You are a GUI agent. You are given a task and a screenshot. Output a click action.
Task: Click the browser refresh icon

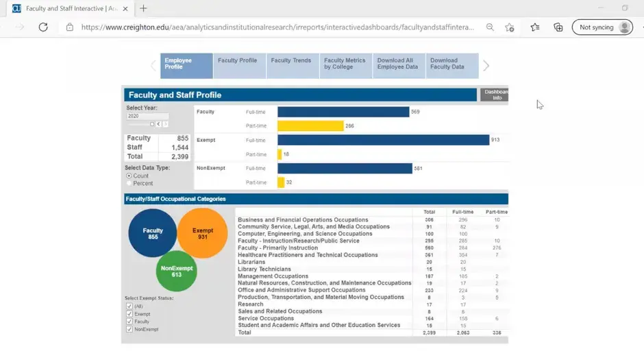[x=43, y=27]
